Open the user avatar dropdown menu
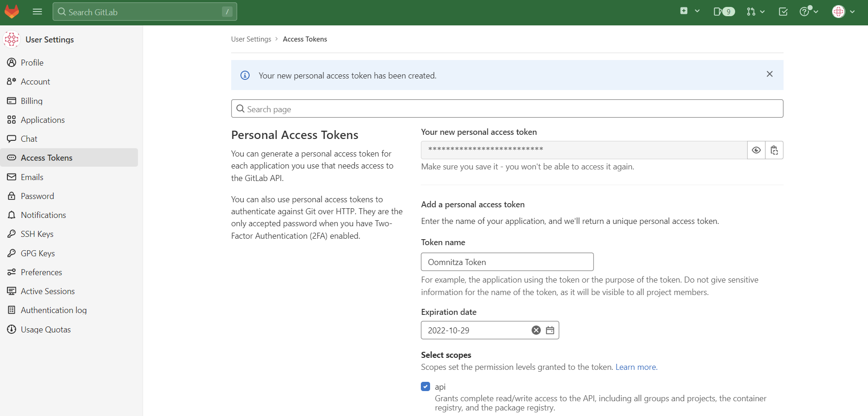 [843, 12]
